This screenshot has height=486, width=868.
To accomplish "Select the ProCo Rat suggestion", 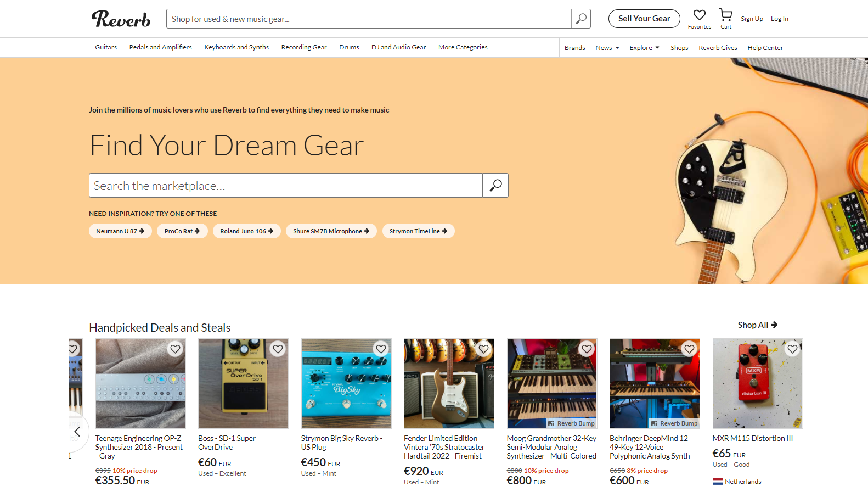I will point(182,231).
